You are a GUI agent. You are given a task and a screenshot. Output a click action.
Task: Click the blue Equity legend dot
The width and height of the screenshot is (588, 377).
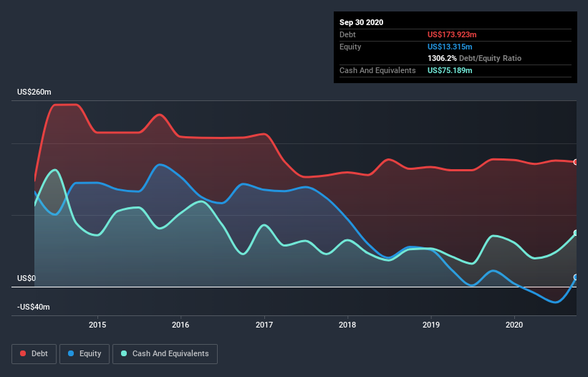click(71, 353)
